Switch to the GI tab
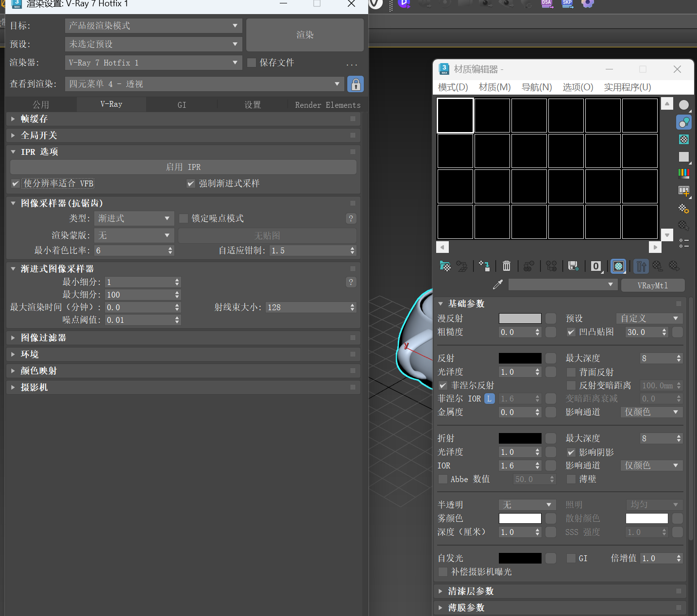The height and width of the screenshot is (616, 697). tap(182, 105)
